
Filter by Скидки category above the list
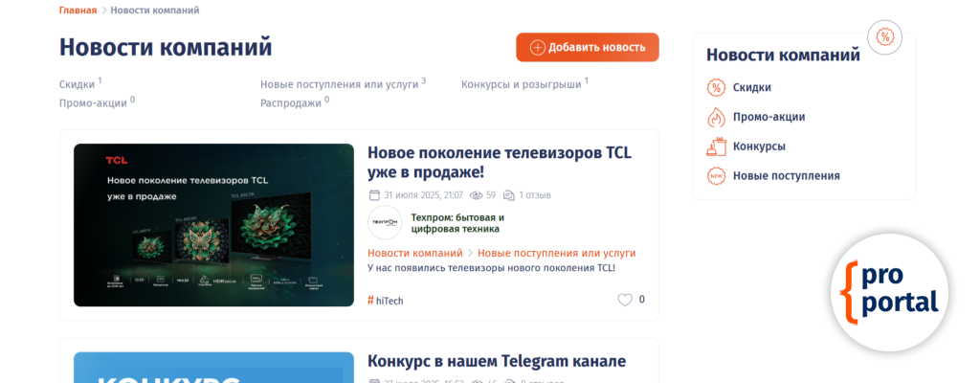[x=78, y=85]
